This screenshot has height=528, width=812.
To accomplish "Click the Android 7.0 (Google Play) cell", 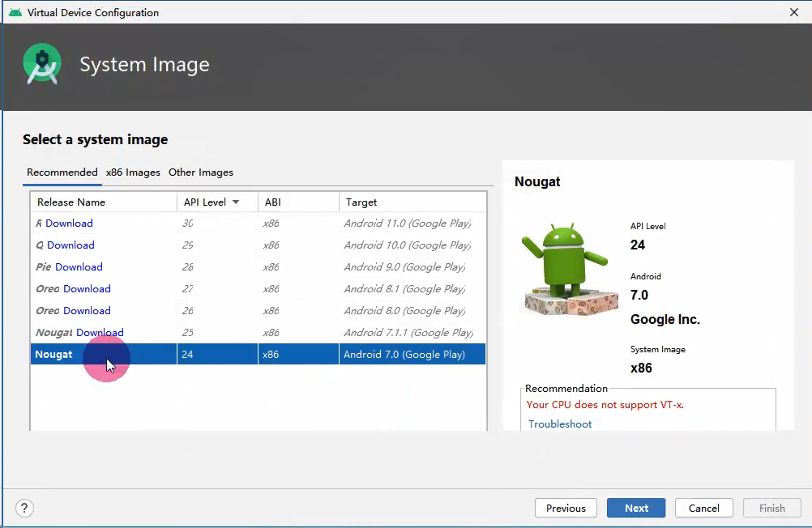I will coord(412,354).
